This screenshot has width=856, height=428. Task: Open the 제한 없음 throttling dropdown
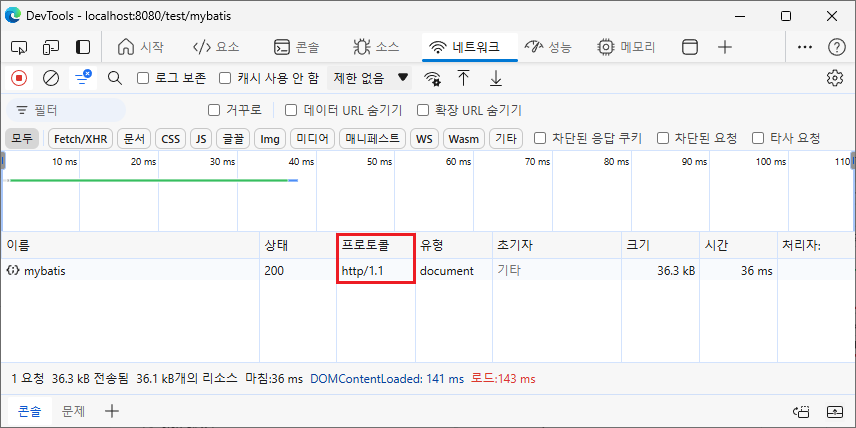[370, 78]
